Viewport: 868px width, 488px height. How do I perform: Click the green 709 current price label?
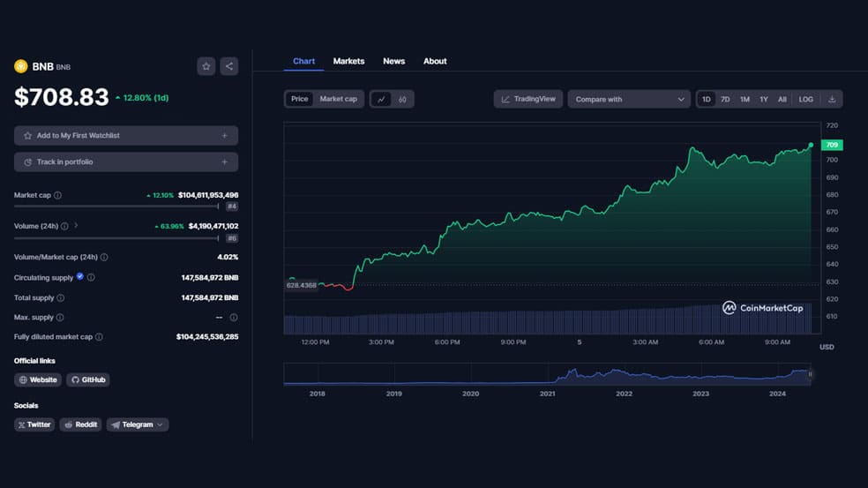coord(832,145)
